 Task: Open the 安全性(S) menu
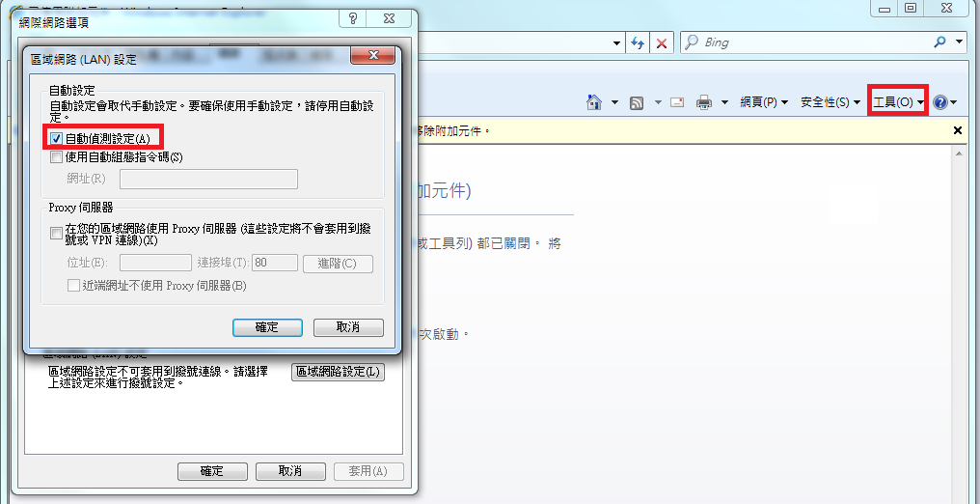[830, 102]
